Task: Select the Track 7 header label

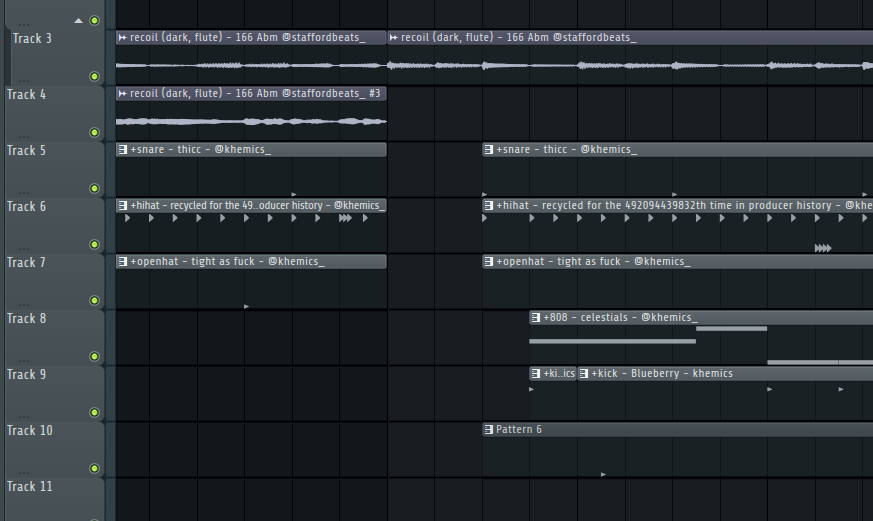Action: (26, 262)
